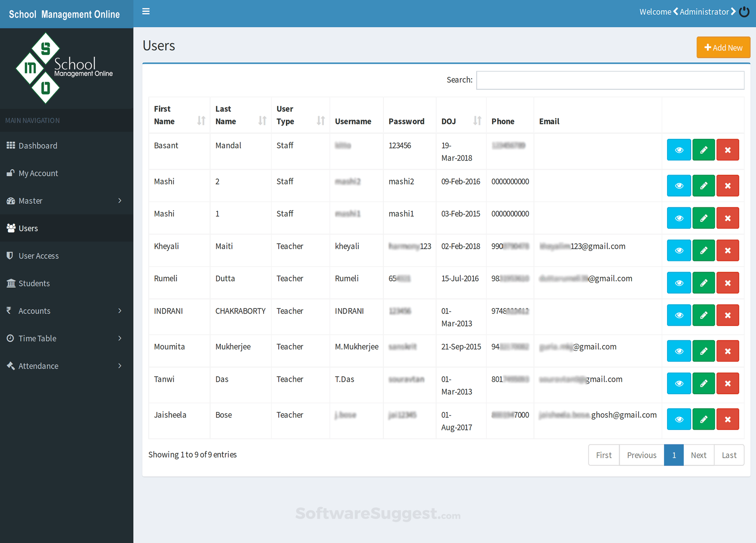Image resolution: width=756 pixels, height=543 pixels.
Task: Click the Add New user button
Action: point(723,48)
